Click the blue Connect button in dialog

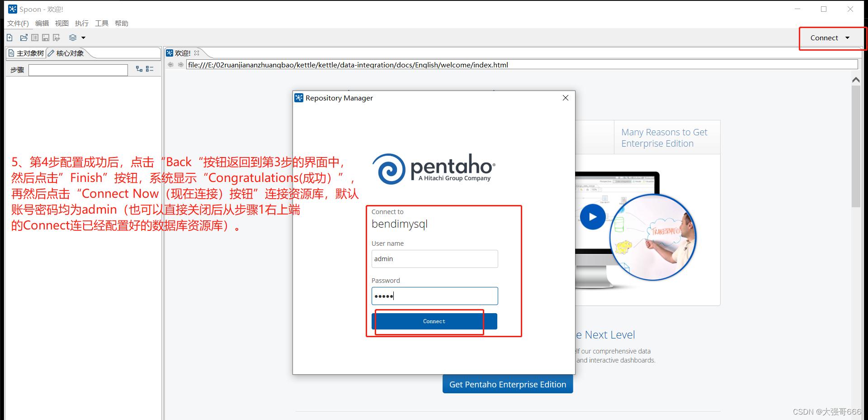(434, 321)
